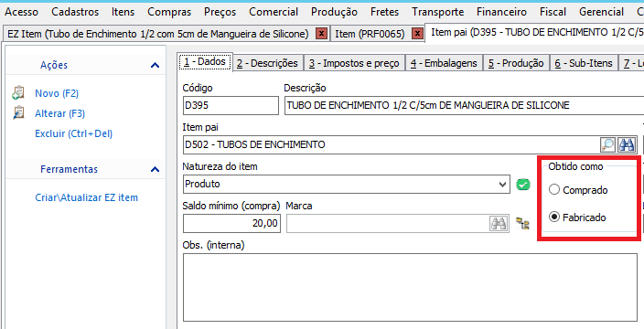Open the Financeiro menu
The width and height of the screenshot is (644, 329).
point(501,12)
